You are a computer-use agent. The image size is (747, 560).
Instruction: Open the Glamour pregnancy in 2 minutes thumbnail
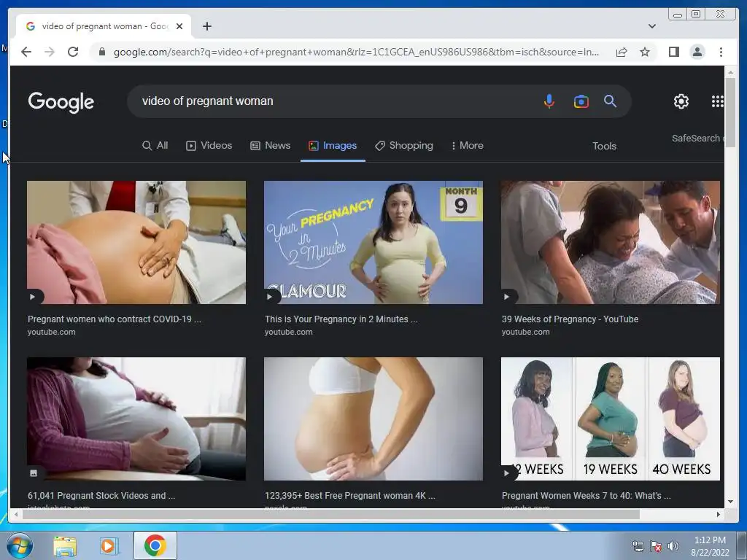pyautogui.click(x=373, y=242)
